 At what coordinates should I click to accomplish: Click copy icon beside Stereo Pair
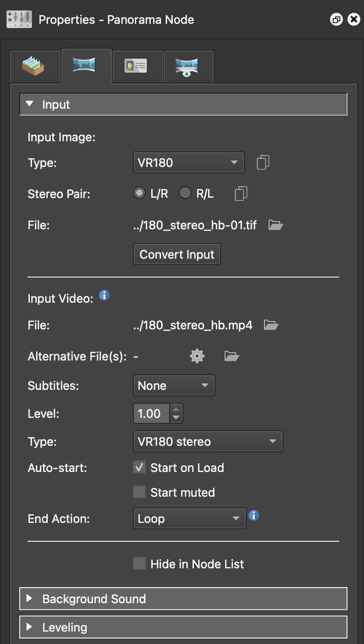241,193
